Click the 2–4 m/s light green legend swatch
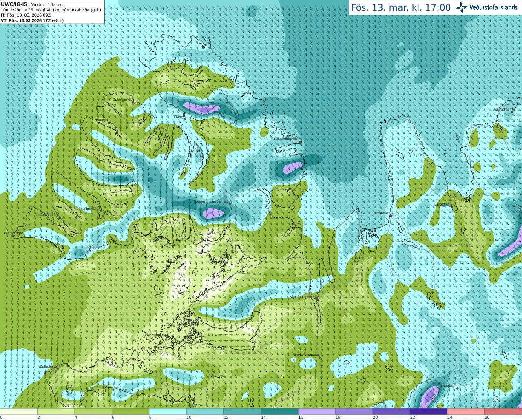 (56, 411)
